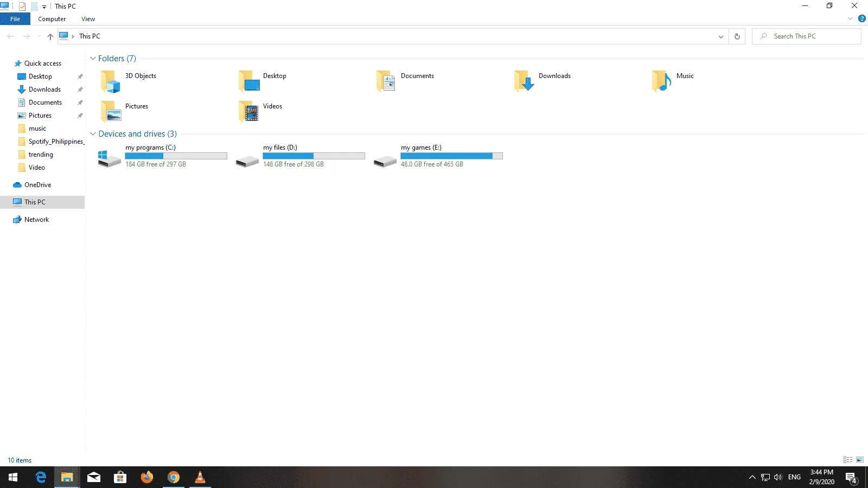Click the volume speaker icon in system tray
This screenshot has width=868, height=488.
pos(778,477)
